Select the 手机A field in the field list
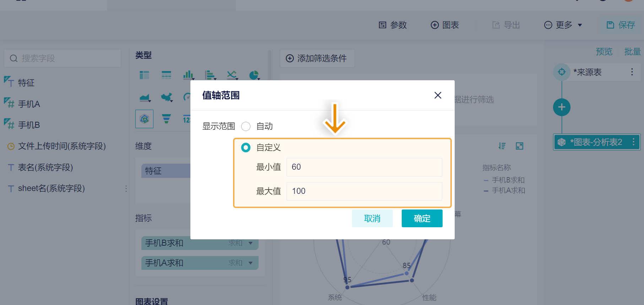644x305 pixels. click(x=29, y=104)
